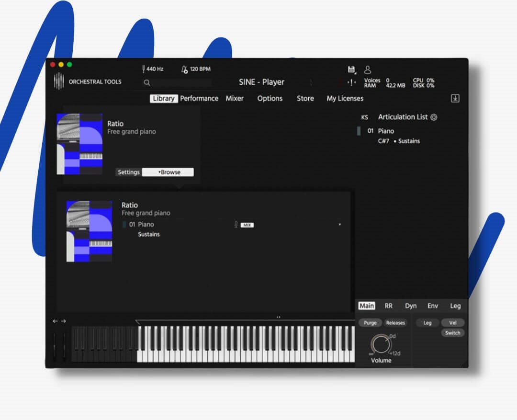This screenshot has width=517, height=420.
Task: Click the save disk icon
Action: click(x=351, y=69)
